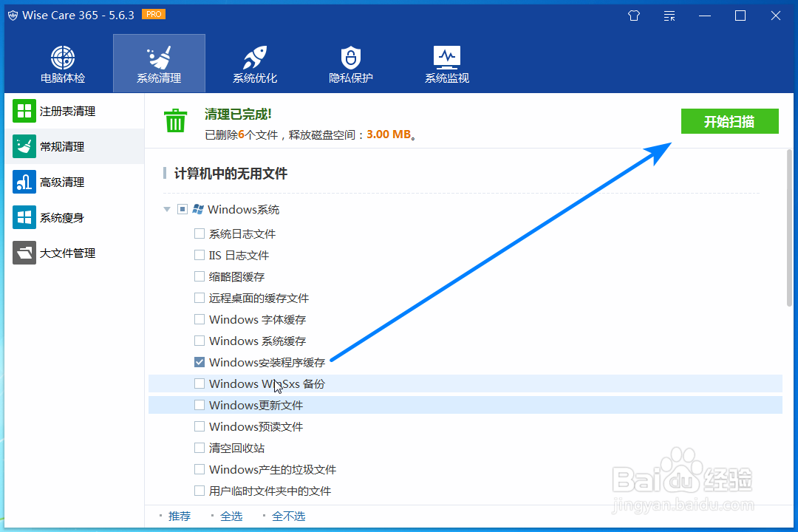This screenshot has height=532, width=798.
Task: Open the hamburger menu in the titlebar
Action: click(669, 15)
